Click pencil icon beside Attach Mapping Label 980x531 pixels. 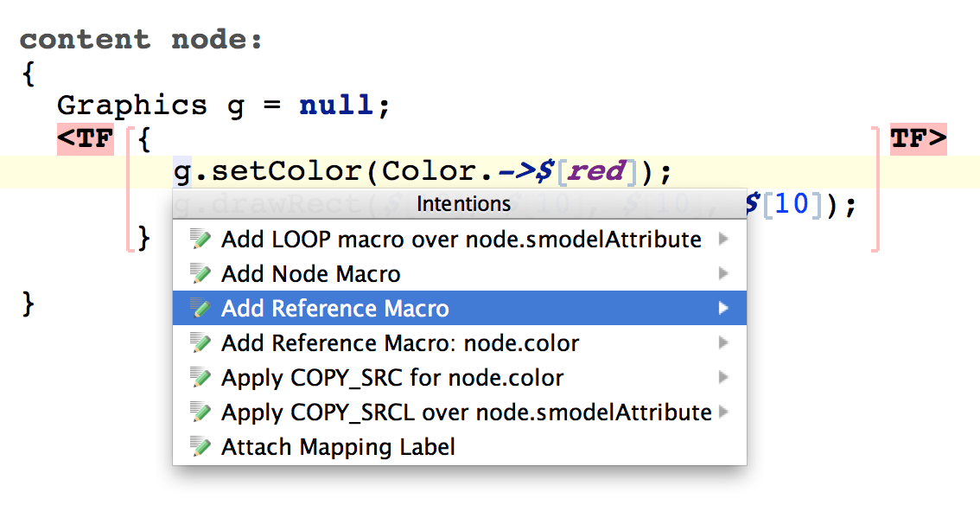tap(200, 447)
